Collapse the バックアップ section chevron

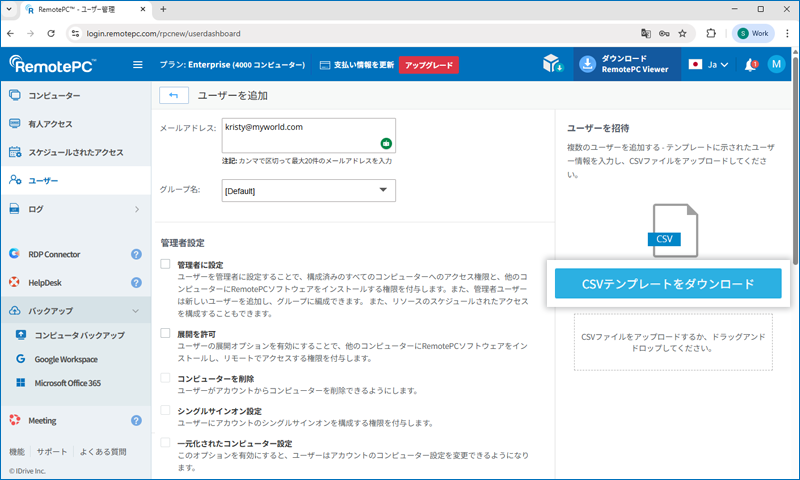pyautogui.click(x=136, y=311)
